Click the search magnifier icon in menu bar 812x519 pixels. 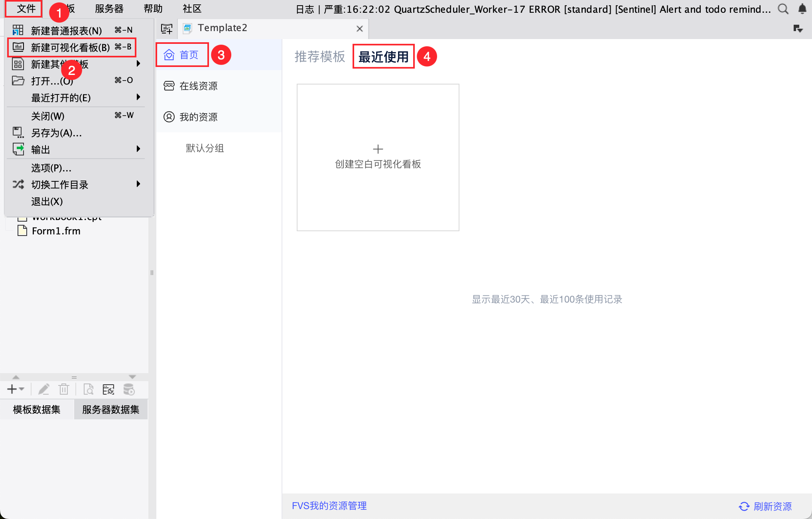click(x=783, y=9)
